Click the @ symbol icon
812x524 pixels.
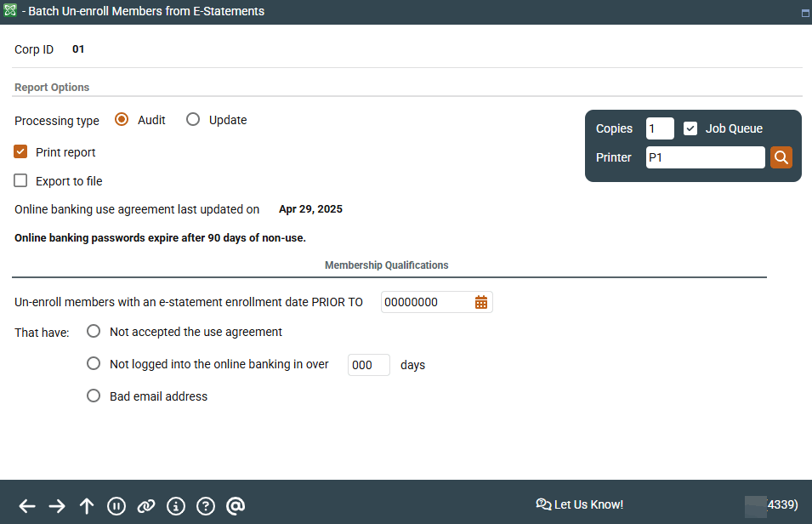[x=236, y=506]
